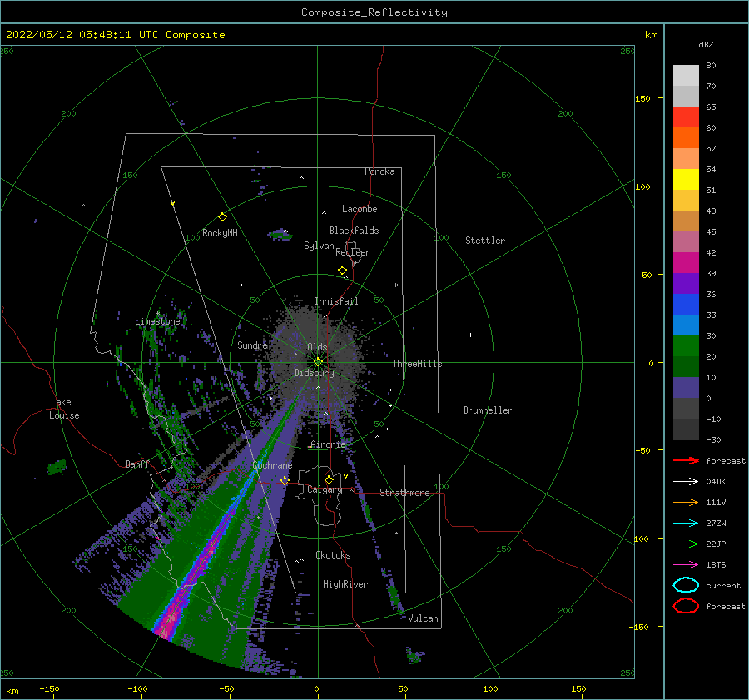Click the Drumheller town label
The image size is (749, 700).
click(x=488, y=410)
